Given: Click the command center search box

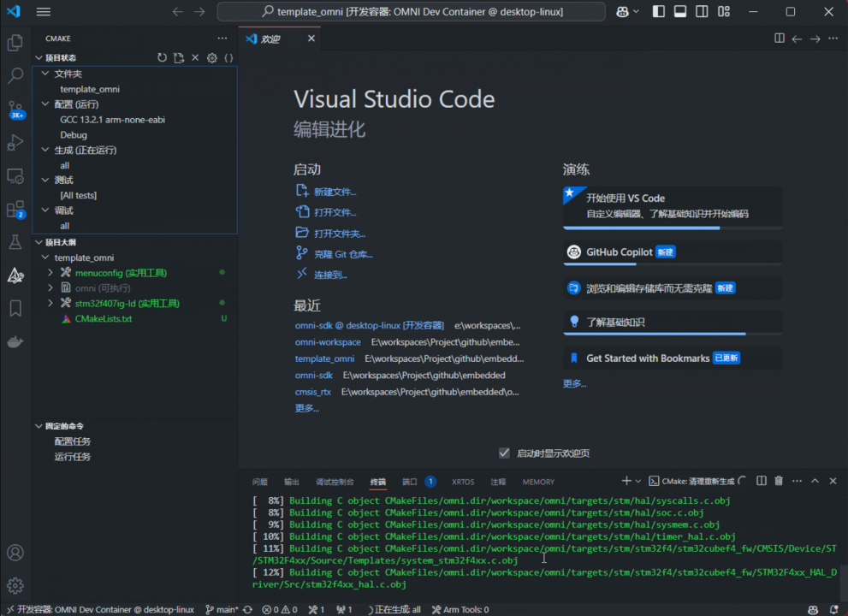Looking at the screenshot, I should [411, 11].
